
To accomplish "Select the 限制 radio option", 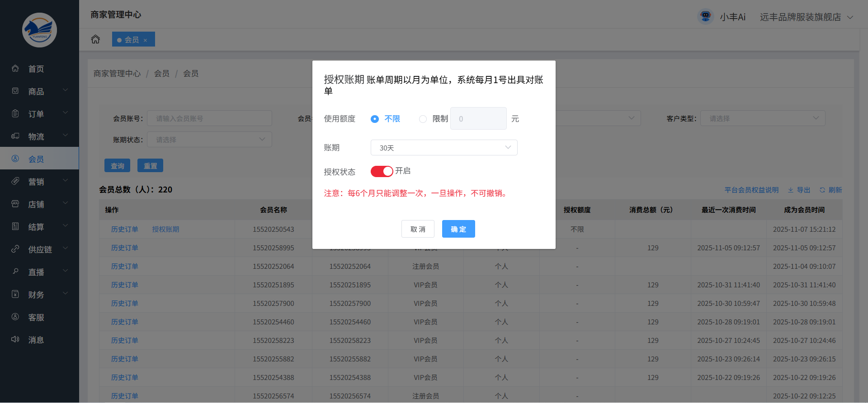I will click(423, 119).
